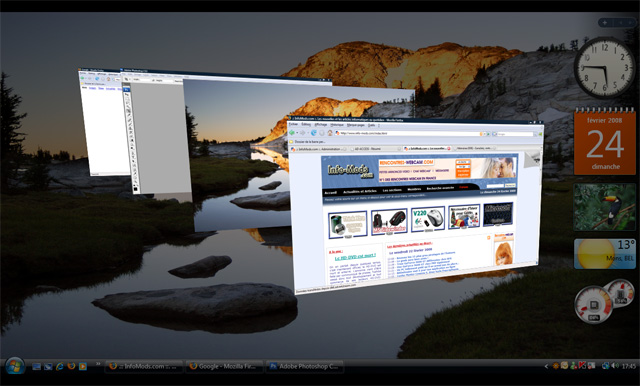Screen dimensions: 640x386
Task: Switch to InfoMods.com taskbar button
Action: pos(144,366)
